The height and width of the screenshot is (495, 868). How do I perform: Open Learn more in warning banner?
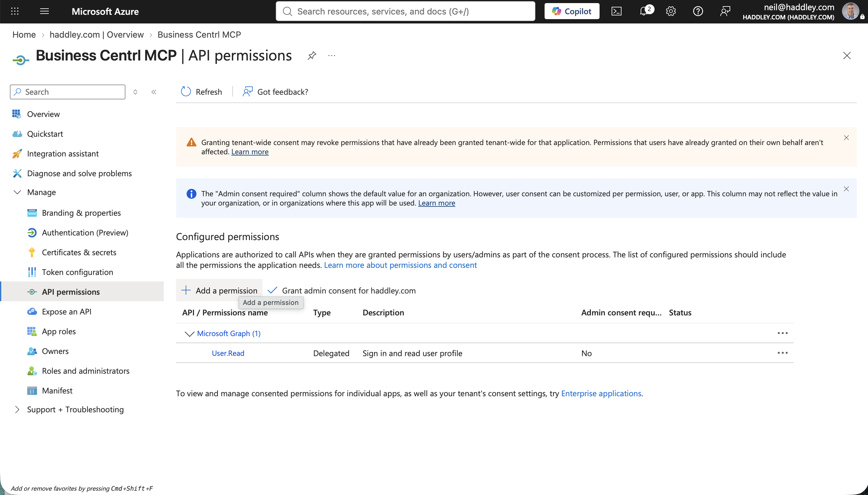click(250, 152)
